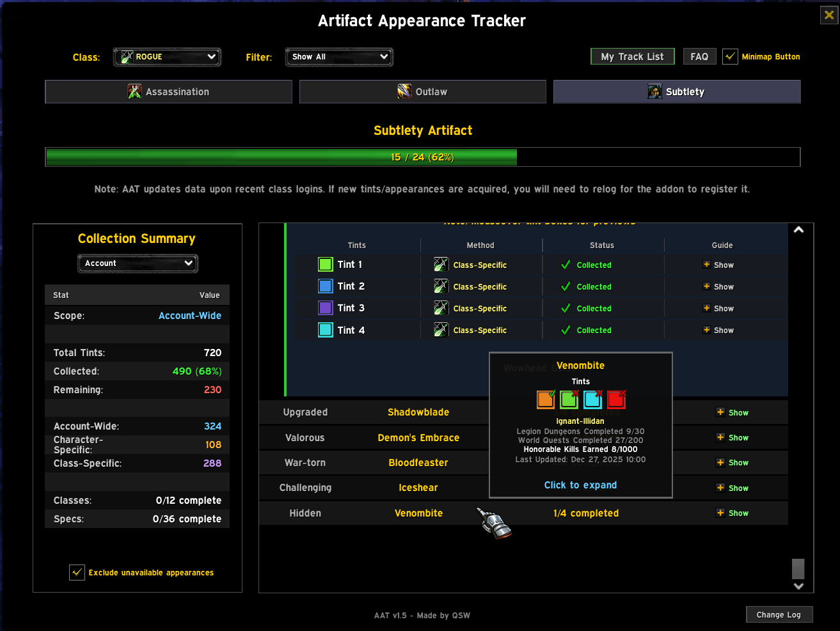The height and width of the screenshot is (631, 840).
Task: Expand the guide Show button for Tint 2
Action: pos(718,286)
